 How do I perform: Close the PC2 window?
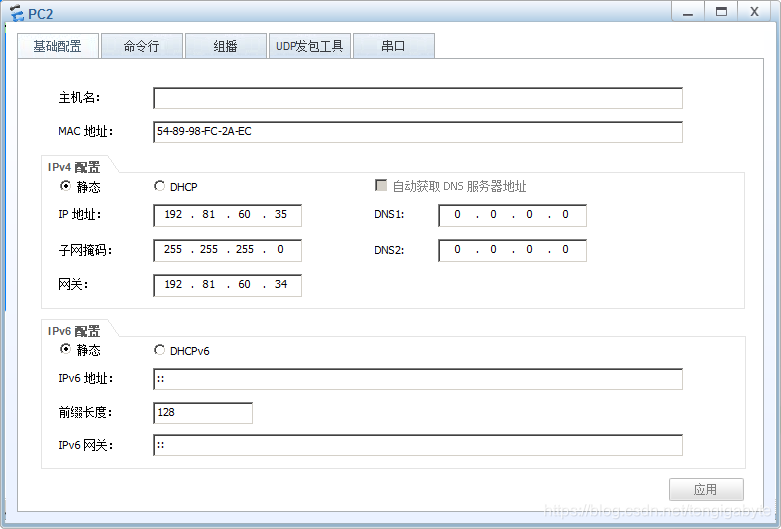(x=755, y=12)
